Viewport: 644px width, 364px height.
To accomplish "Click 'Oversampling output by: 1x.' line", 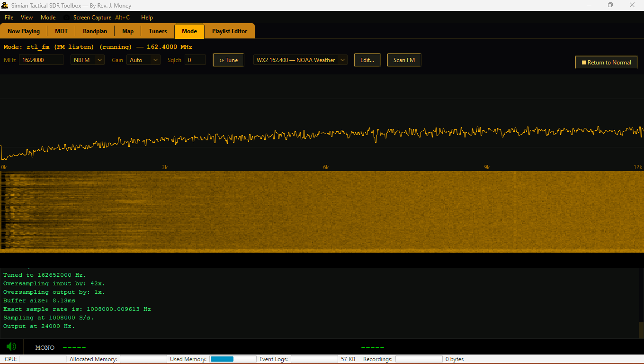I will [x=54, y=292].
